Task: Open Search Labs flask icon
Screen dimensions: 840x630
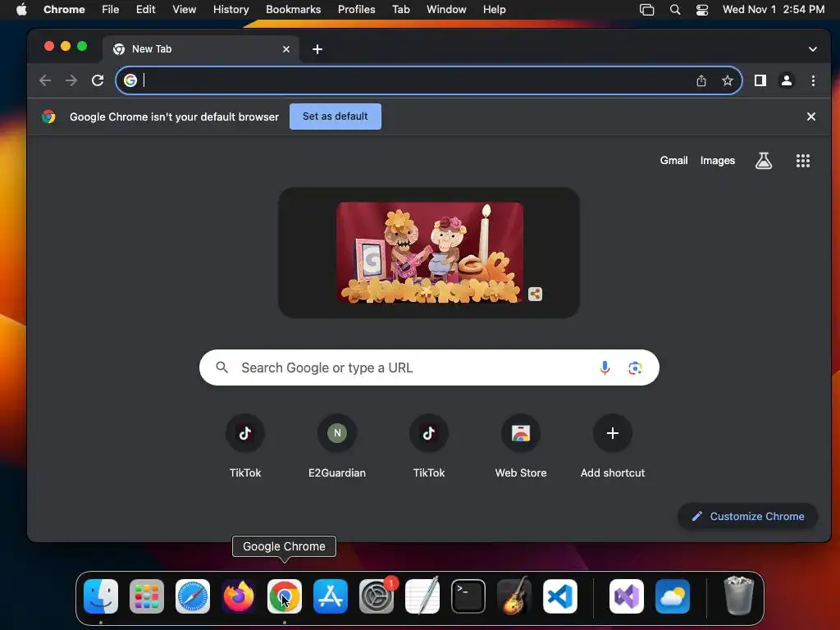Action: pos(764,161)
